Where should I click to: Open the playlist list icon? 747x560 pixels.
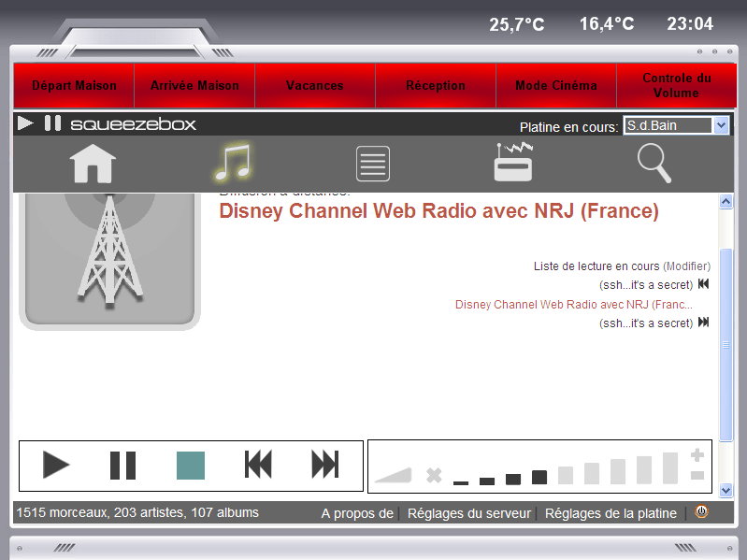pyautogui.click(x=373, y=164)
